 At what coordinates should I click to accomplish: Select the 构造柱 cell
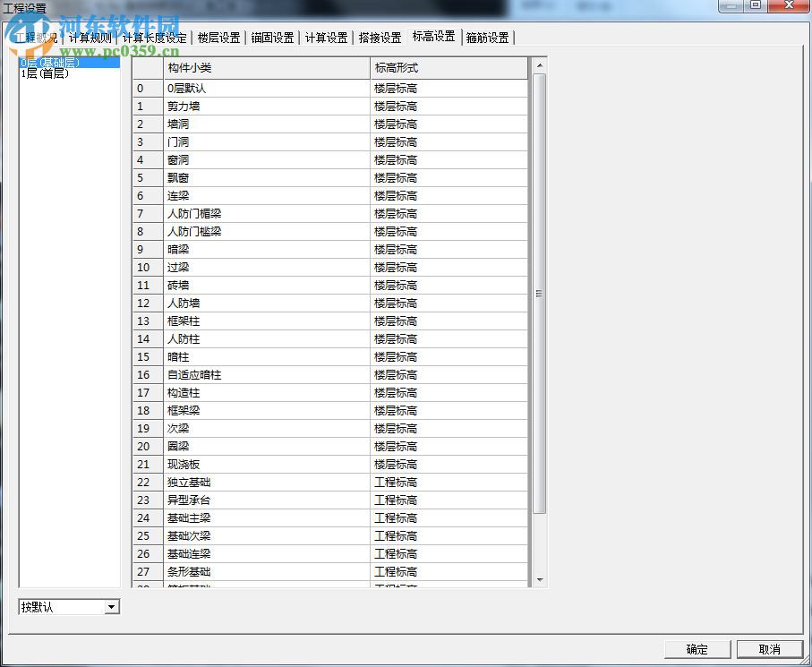point(267,393)
